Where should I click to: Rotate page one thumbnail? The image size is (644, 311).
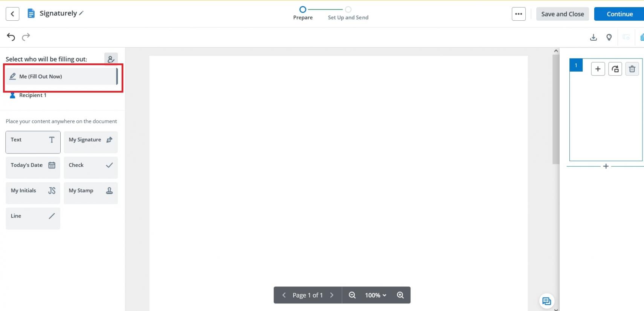(615, 69)
